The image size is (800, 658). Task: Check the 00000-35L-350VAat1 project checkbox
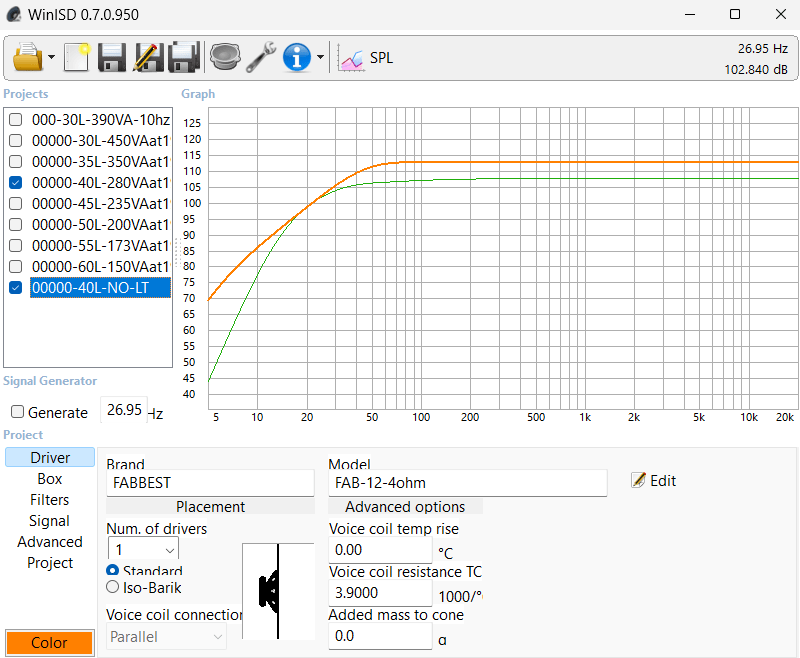click(x=16, y=161)
